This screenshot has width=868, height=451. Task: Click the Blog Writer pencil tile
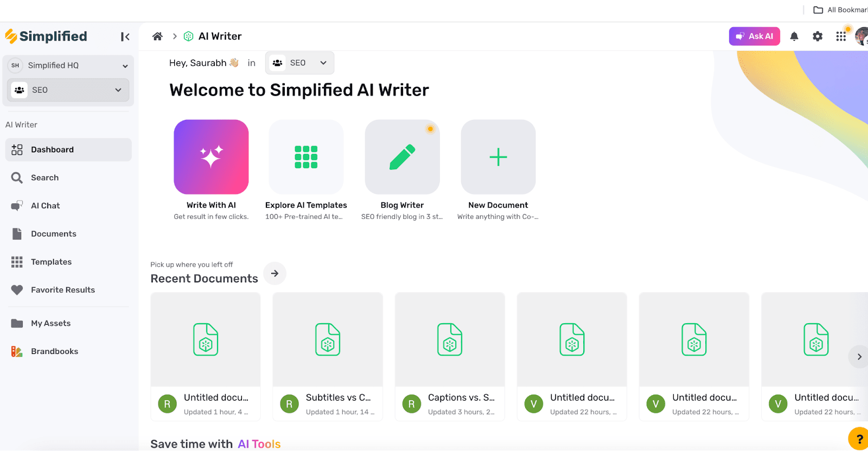click(402, 157)
